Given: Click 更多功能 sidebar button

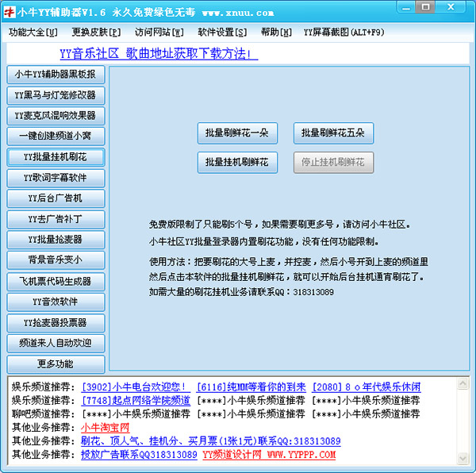Looking at the screenshot, I should pyautogui.click(x=56, y=364).
